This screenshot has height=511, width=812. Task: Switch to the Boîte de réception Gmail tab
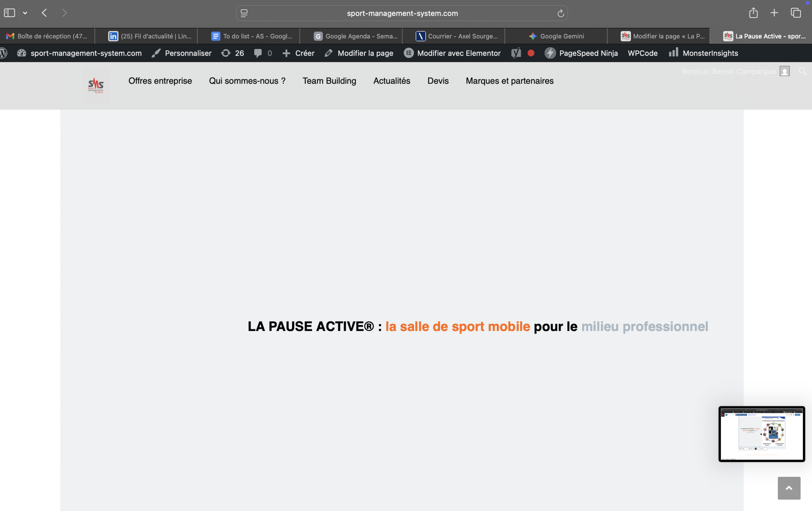coord(47,36)
